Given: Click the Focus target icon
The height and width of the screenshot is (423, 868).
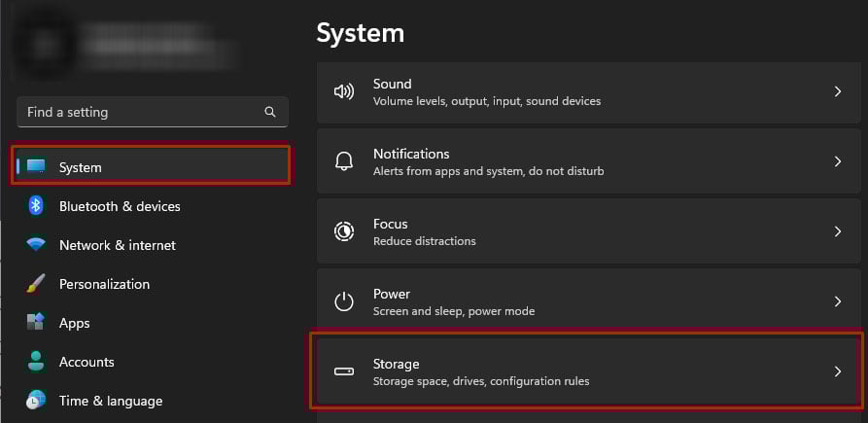Looking at the screenshot, I should click(x=344, y=231).
